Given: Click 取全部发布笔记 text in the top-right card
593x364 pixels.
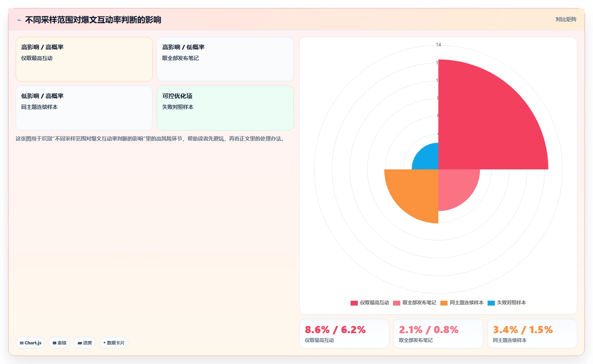Looking at the screenshot, I should [x=180, y=58].
